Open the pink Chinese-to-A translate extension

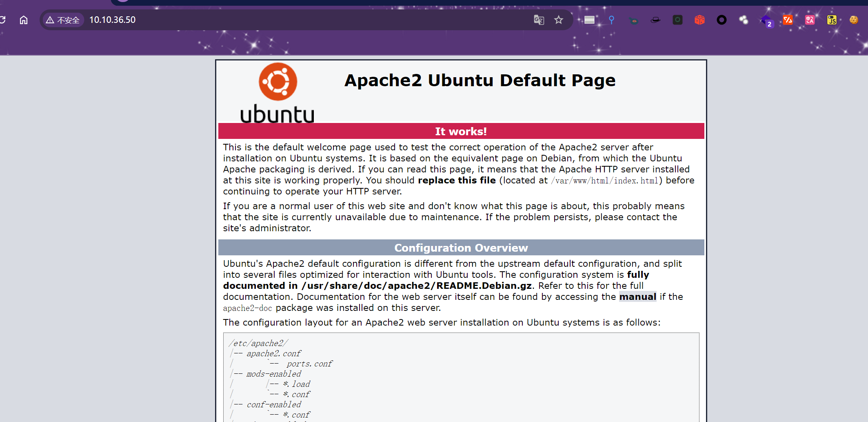tap(810, 20)
